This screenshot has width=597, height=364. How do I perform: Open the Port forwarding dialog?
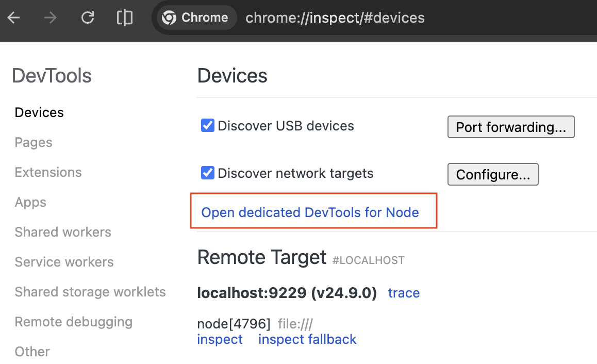coord(510,127)
